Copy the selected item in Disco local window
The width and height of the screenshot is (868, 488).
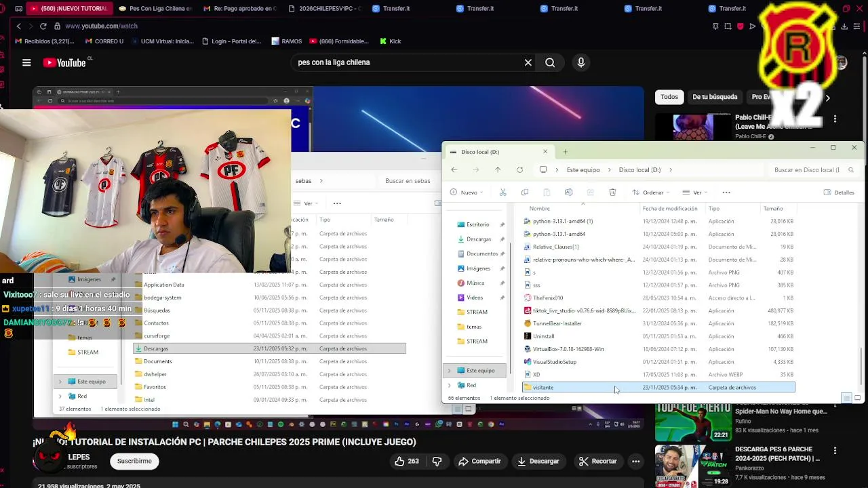point(524,192)
